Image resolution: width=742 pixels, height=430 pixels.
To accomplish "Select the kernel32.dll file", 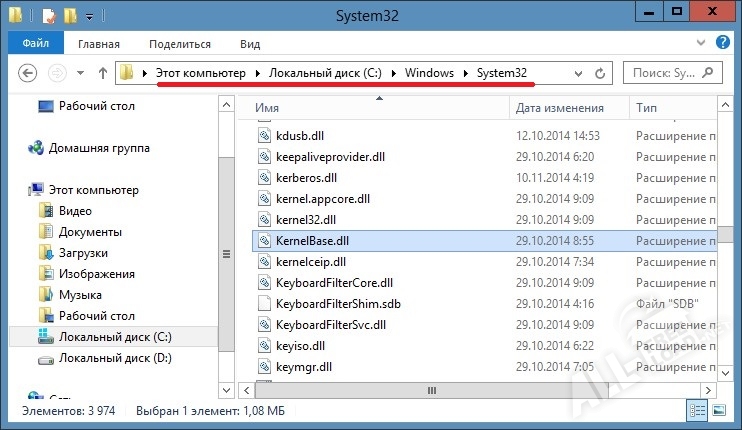I will (305, 220).
